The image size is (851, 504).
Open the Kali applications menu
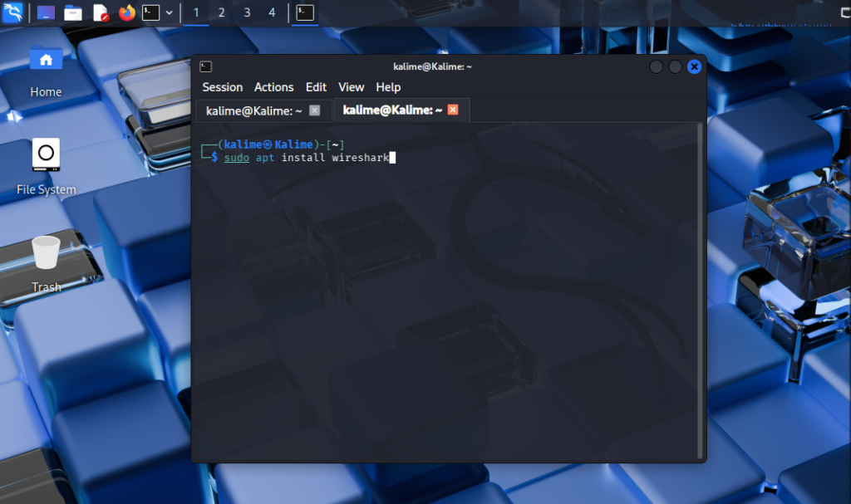(12, 12)
